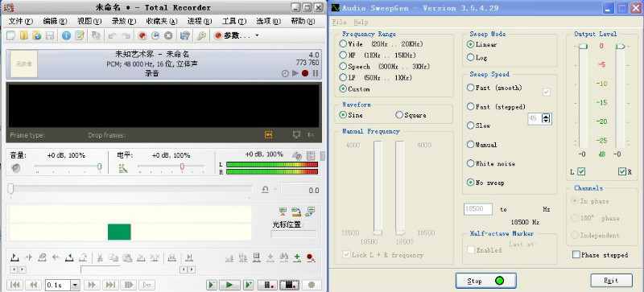Open the File menu in Audio SweepGen

[x=339, y=22]
